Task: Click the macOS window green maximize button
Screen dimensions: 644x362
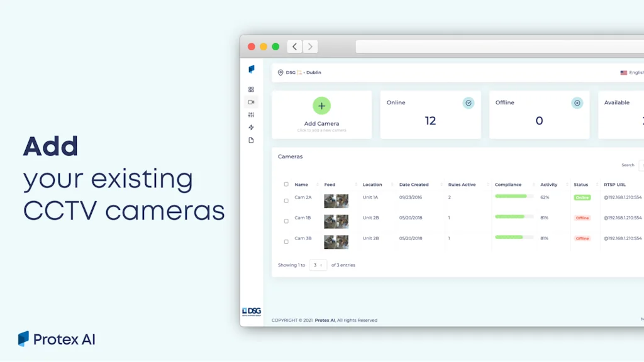Action: [275, 47]
